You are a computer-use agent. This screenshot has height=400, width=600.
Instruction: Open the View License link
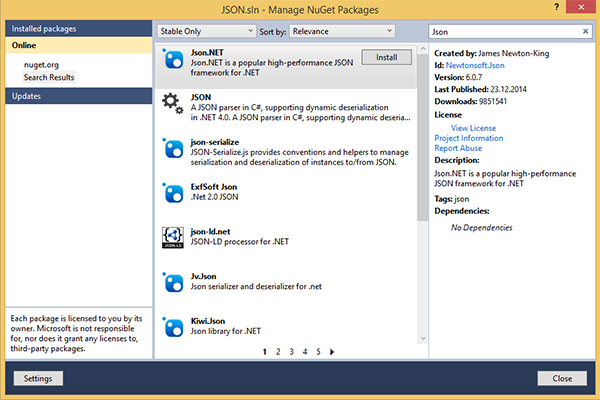tap(473, 128)
